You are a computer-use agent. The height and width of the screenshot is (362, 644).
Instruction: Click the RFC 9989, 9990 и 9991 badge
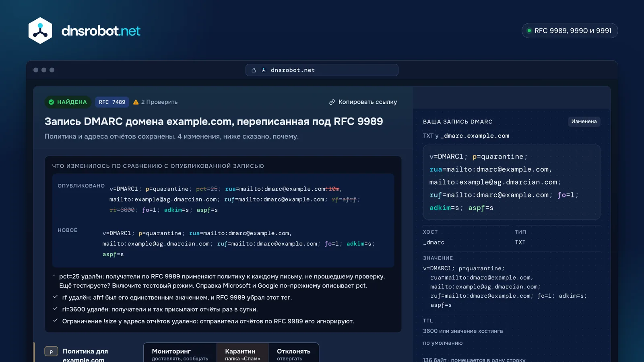[570, 31]
